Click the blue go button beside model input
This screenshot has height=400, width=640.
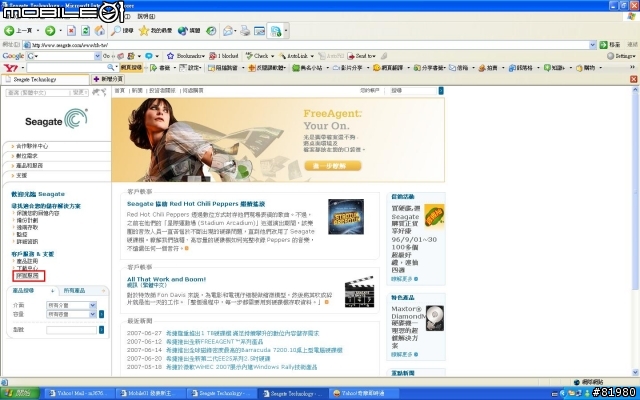coord(101,329)
